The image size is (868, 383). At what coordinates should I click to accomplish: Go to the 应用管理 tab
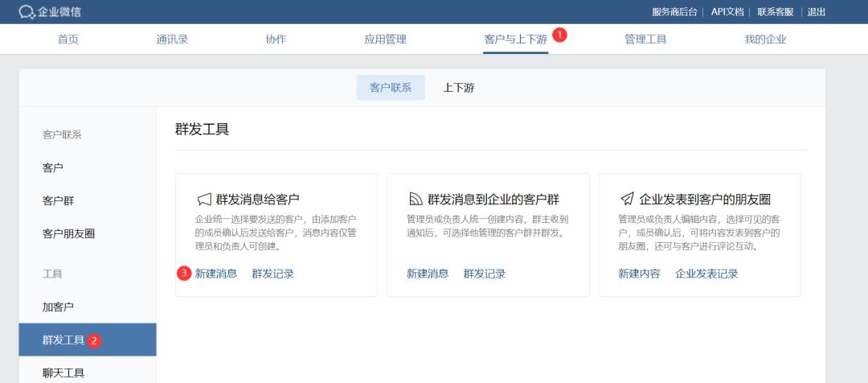click(385, 39)
